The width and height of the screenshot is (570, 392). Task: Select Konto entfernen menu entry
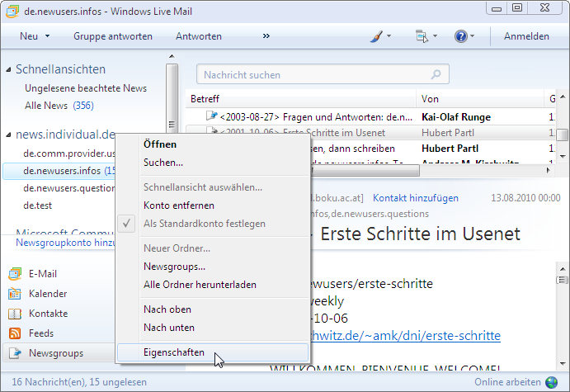213,205
